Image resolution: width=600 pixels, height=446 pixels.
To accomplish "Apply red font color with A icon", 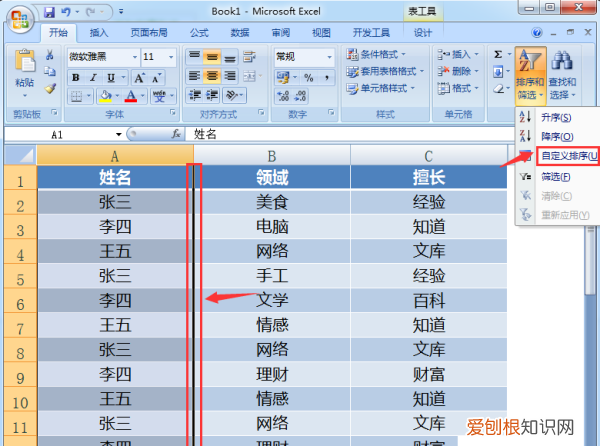I will pos(131,96).
